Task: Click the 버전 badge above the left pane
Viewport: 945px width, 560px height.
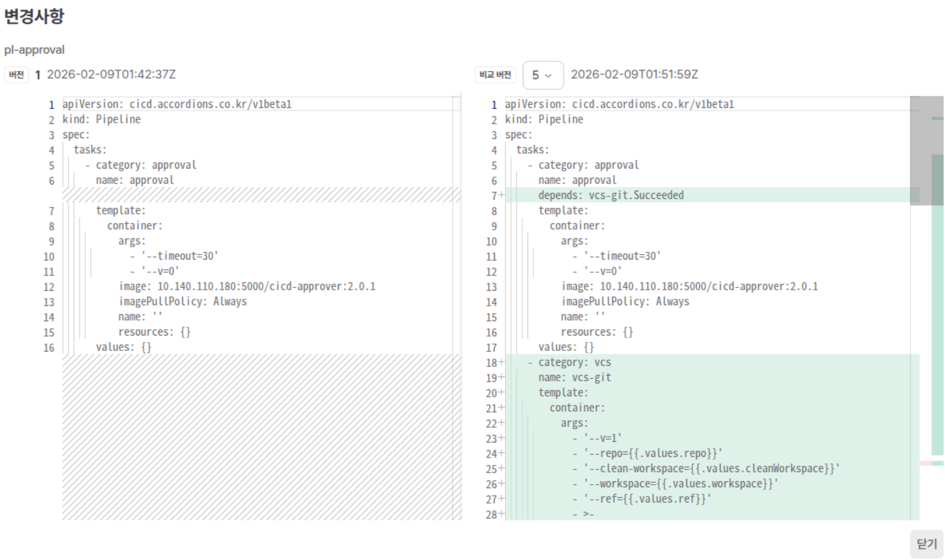Action: tap(16, 74)
